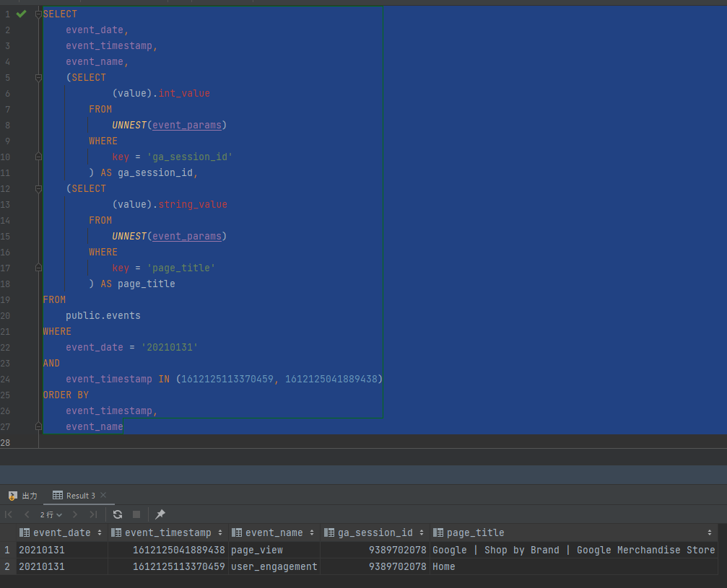Sort by the event_date column header

pyautogui.click(x=61, y=533)
